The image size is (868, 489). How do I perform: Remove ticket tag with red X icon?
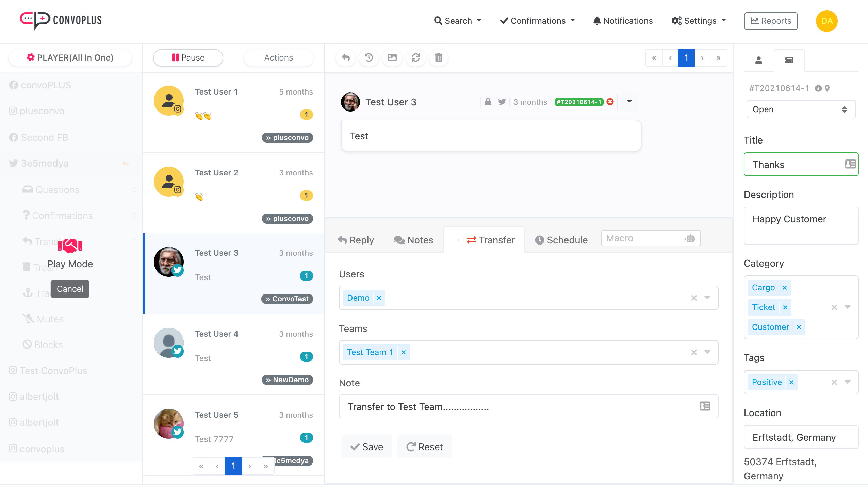pos(610,102)
